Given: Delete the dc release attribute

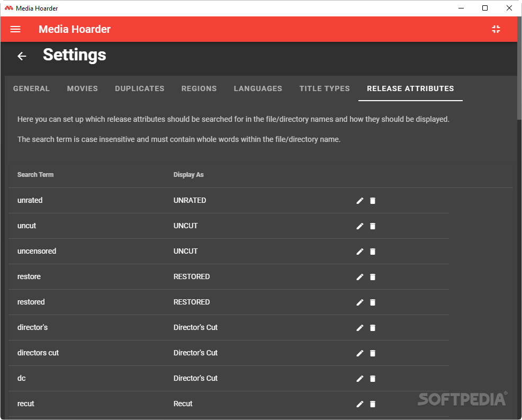Looking at the screenshot, I should coord(373,378).
